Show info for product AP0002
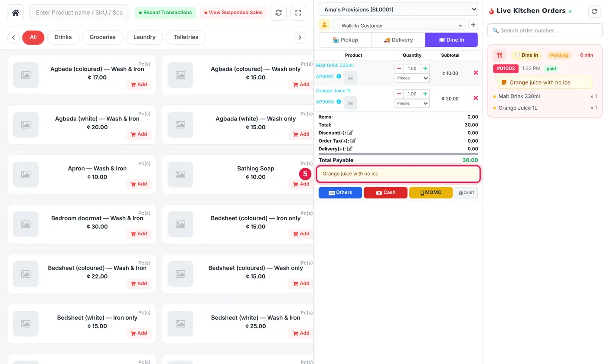The image size is (607, 364). click(x=339, y=77)
